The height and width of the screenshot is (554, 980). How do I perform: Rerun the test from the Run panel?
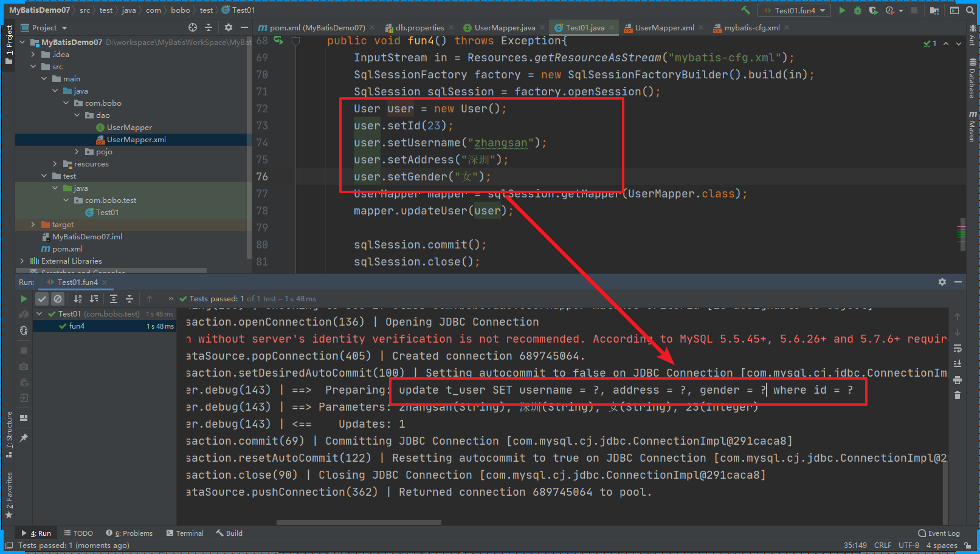pyautogui.click(x=24, y=299)
